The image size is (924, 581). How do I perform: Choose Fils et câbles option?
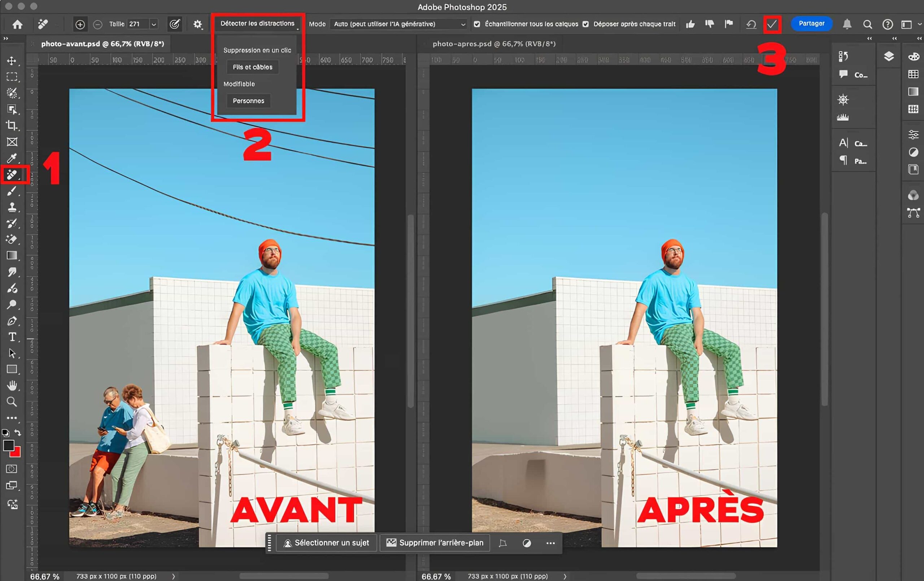(x=253, y=67)
